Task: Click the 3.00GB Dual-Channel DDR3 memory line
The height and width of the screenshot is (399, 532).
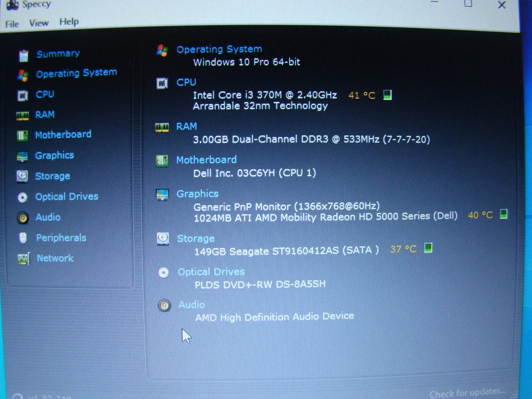Action: tap(312, 139)
